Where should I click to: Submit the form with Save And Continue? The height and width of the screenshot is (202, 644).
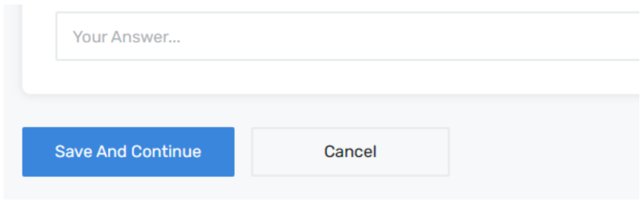coord(128,152)
